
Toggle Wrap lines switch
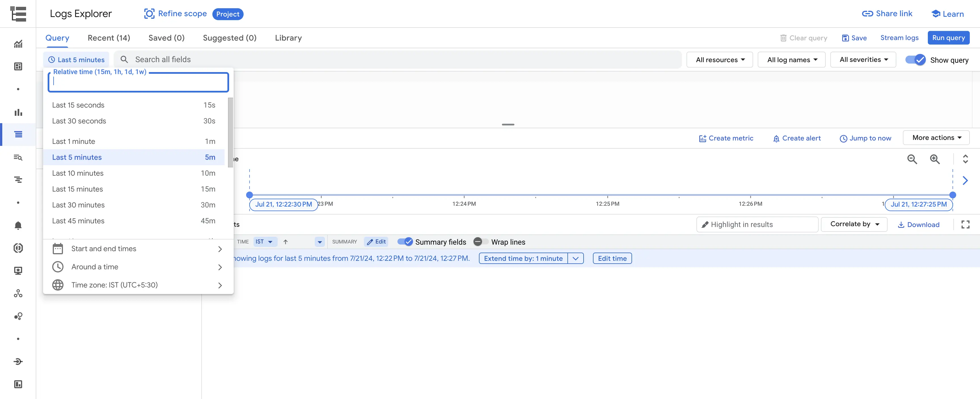click(x=481, y=242)
